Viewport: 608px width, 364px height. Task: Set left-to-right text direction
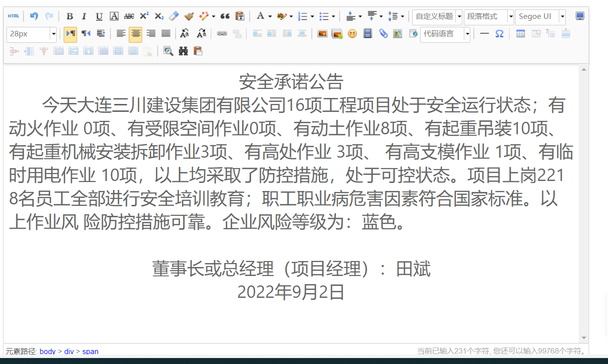[70, 34]
